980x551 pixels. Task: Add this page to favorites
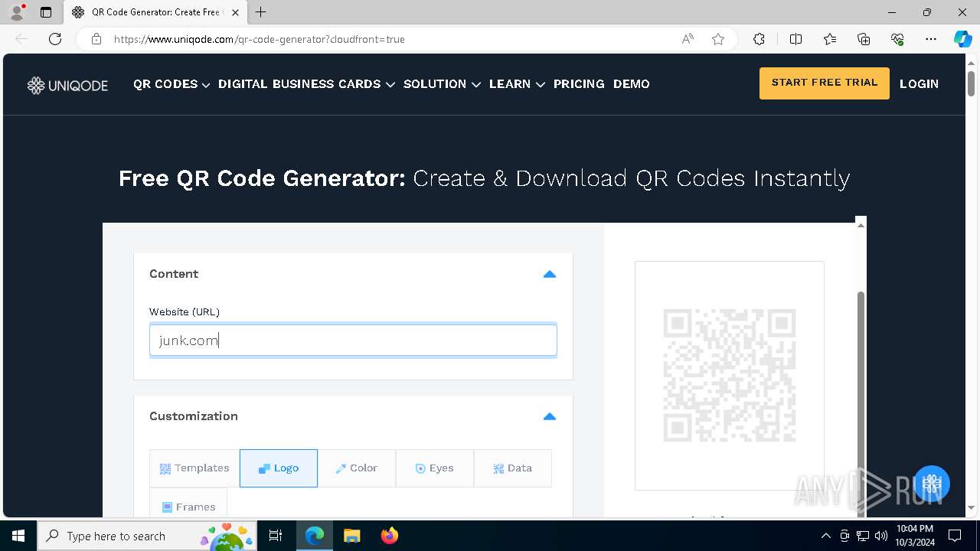(718, 39)
